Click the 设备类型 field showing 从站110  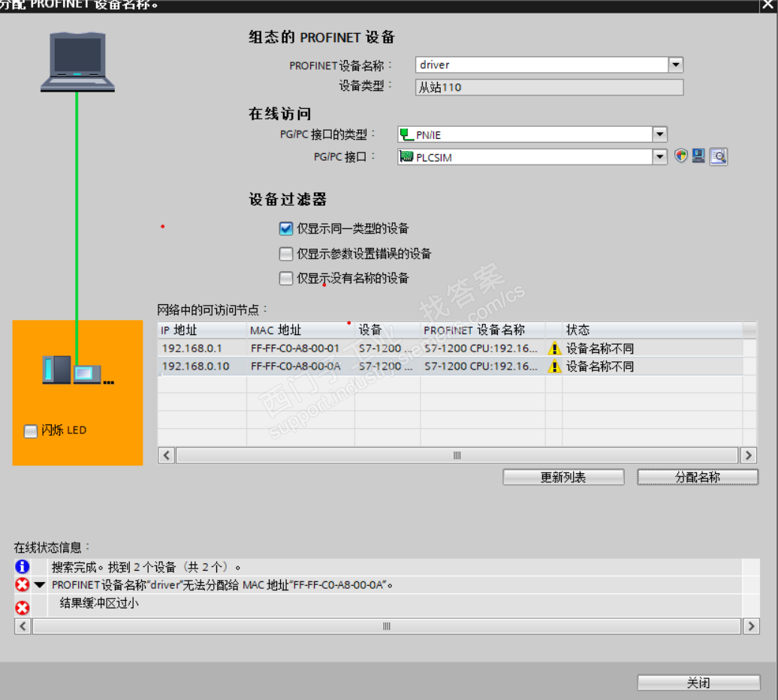pos(549,87)
